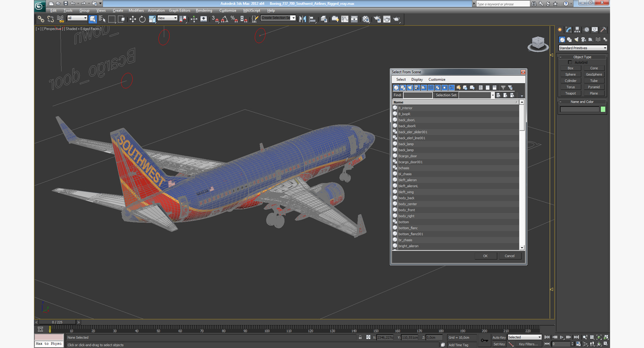
Task: Choose the Select and Rotate tool
Action: [x=142, y=19]
